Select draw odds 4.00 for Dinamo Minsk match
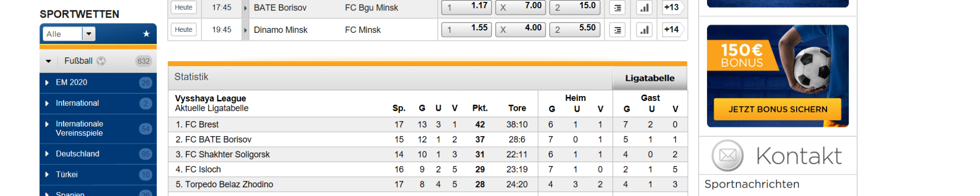The image size is (980, 196). pos(520,29)
